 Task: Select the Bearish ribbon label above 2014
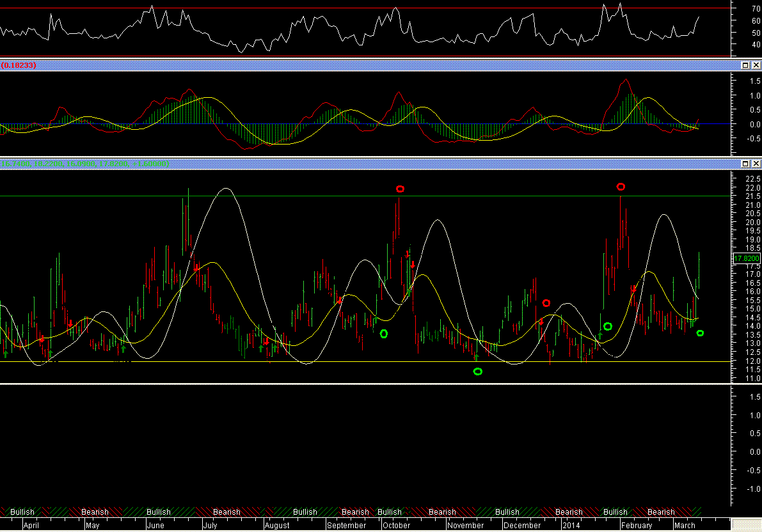click(569, 512)
